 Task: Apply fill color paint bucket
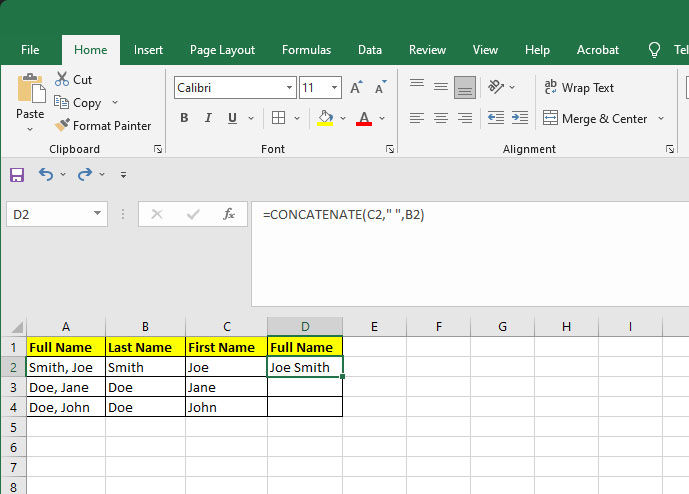point(325,118)
